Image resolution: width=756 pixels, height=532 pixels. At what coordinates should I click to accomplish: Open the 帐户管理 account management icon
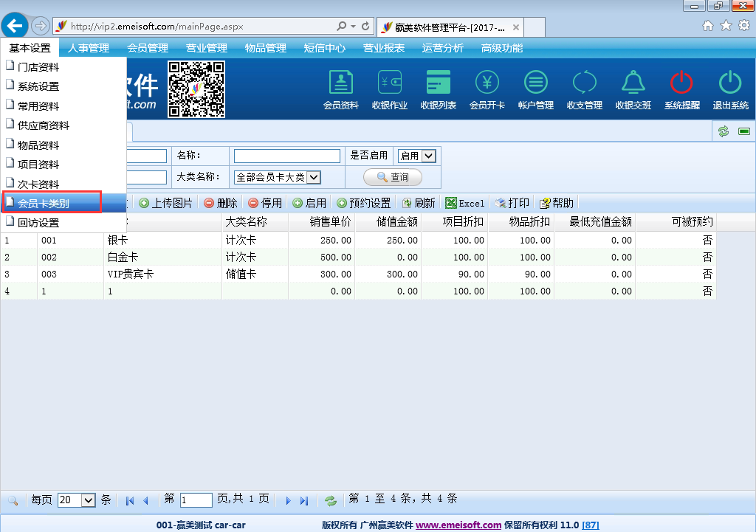pyautogui.click(x=536, y=90)
